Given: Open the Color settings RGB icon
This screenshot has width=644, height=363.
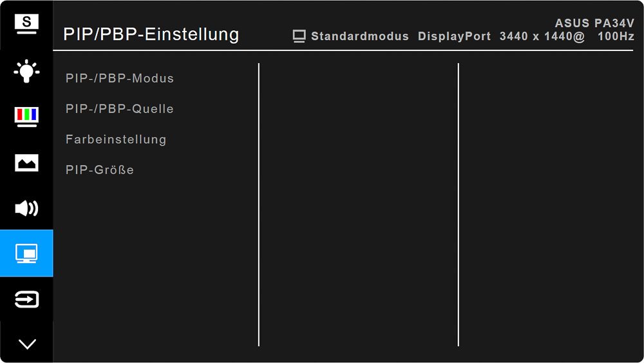Looking at the screenshot, I should tap(26, 117).
